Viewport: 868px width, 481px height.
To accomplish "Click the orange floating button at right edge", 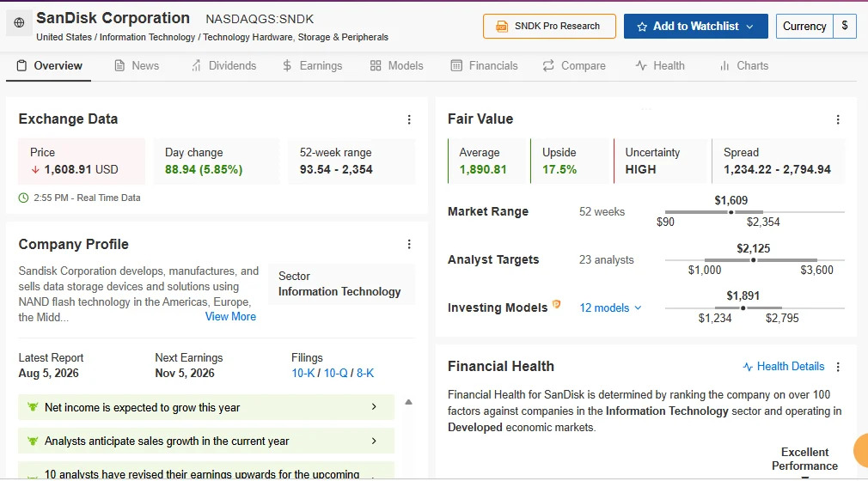I will (861, 450).
